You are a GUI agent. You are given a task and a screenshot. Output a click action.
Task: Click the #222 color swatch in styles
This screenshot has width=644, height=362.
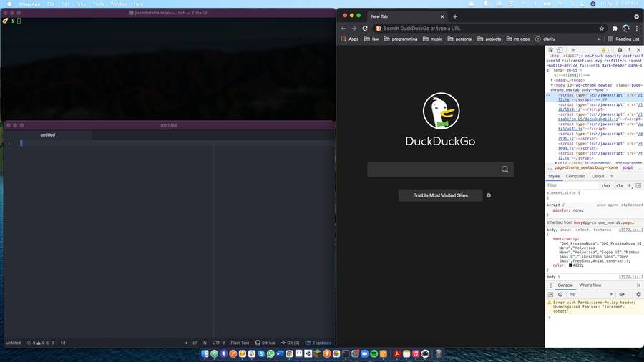coord(571,265)
